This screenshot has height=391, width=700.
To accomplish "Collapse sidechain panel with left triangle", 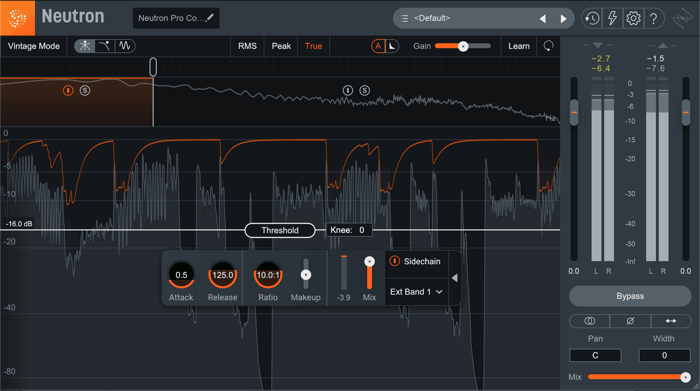I will click(454, 278).
